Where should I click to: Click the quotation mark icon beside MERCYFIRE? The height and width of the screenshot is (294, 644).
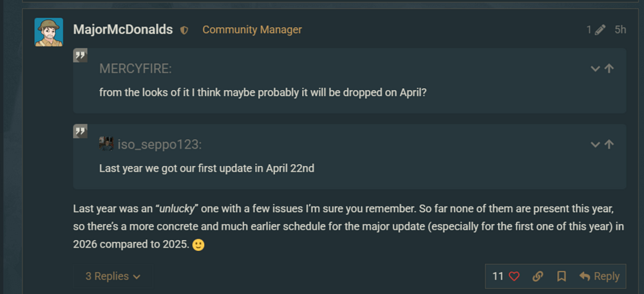coord(80,56)
